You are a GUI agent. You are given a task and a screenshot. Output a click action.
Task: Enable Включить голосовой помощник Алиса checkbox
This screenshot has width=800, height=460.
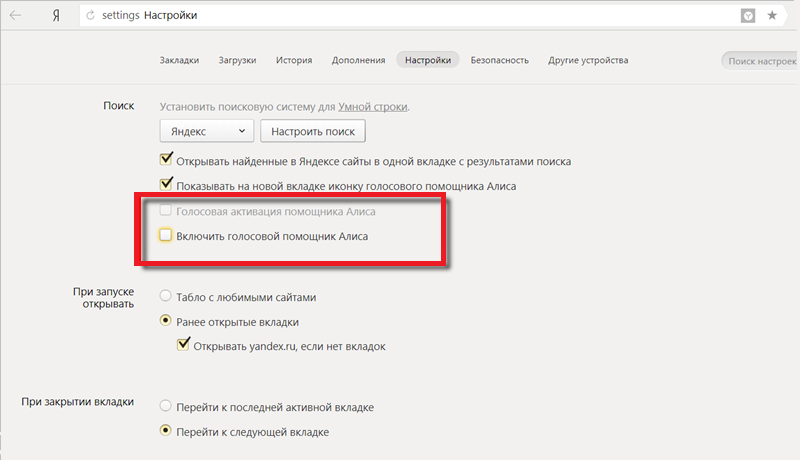pos(165,235)
